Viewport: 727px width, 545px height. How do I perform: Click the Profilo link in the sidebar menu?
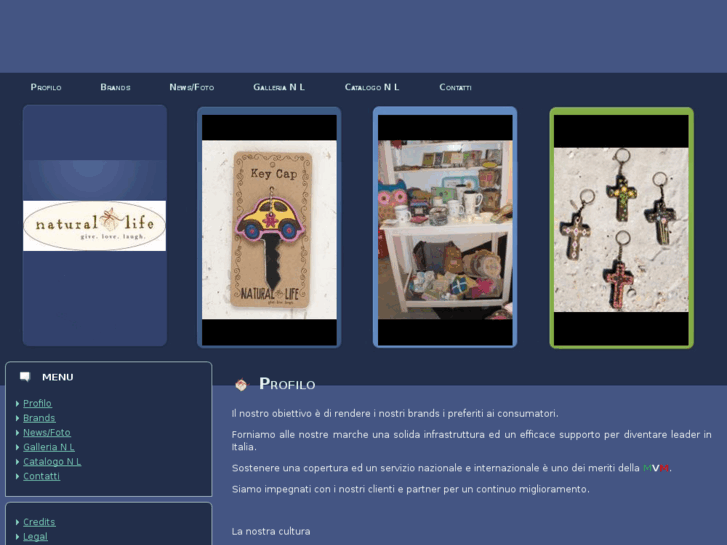point(37,403)
